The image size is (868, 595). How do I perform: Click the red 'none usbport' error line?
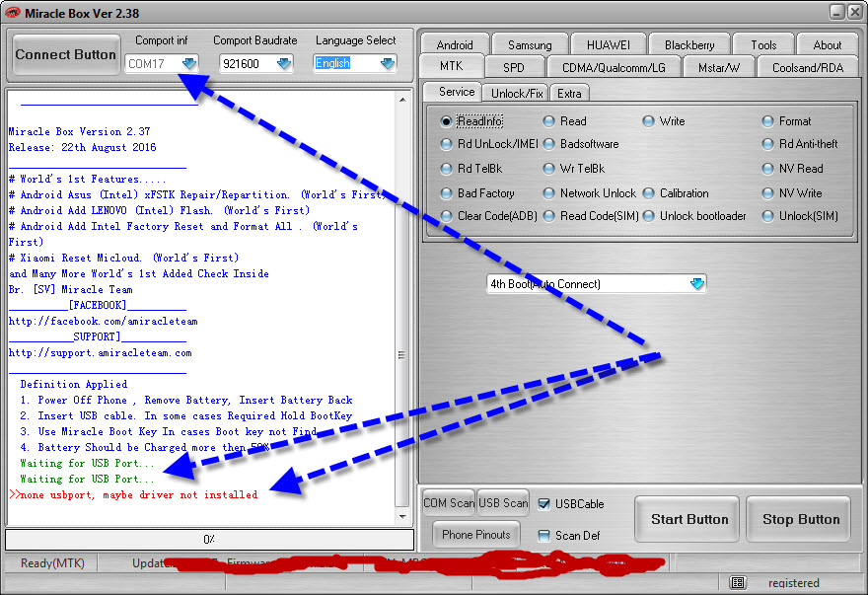pyautogui.click(x=133, y=494)
